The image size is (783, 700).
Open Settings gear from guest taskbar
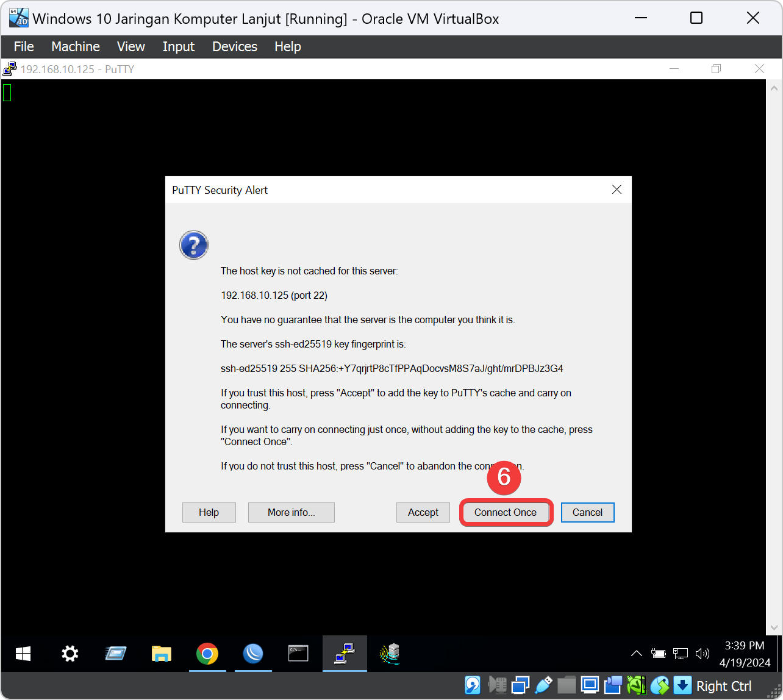point(70,654)
